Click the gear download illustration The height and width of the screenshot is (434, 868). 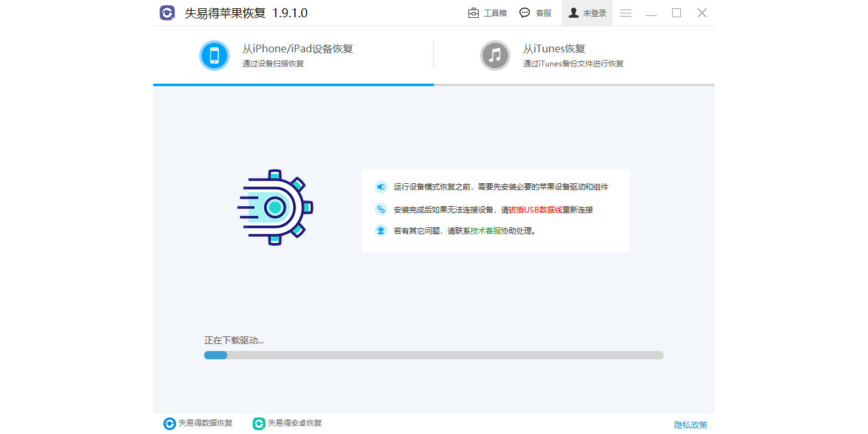tap(275, 207)
